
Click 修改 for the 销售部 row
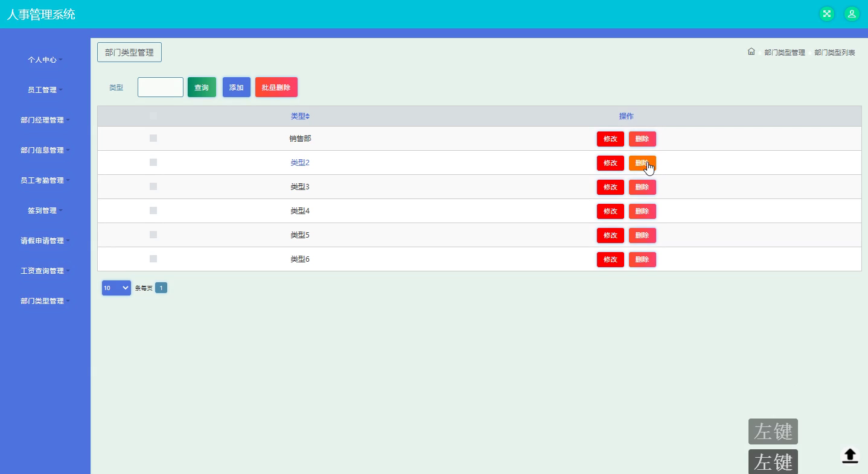pyautogui.click(x=610, y=139)
